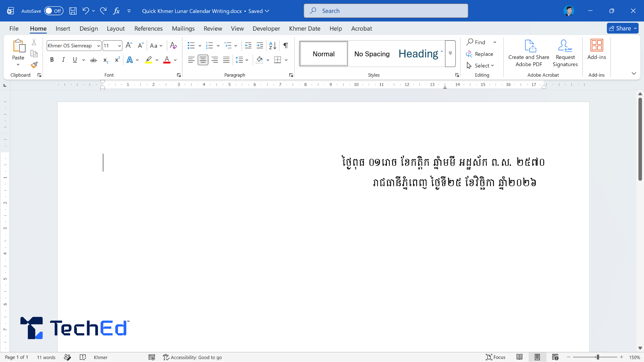Open the font name dropdown
644x362 pixels.
pos(98,46)
